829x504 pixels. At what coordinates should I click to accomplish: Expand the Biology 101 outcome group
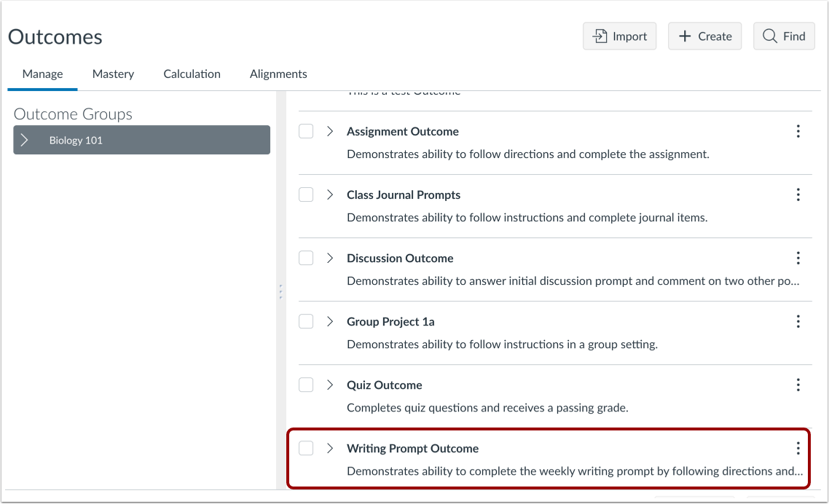25,140
